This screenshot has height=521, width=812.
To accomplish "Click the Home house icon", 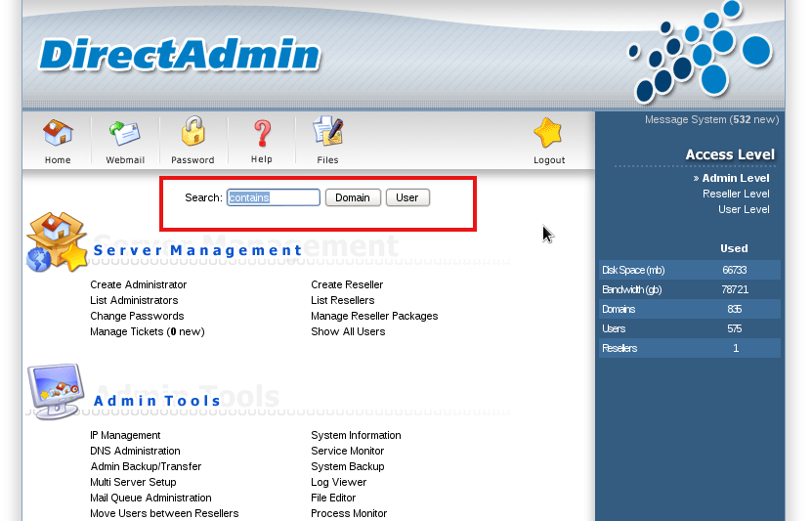I will point(58,133).
